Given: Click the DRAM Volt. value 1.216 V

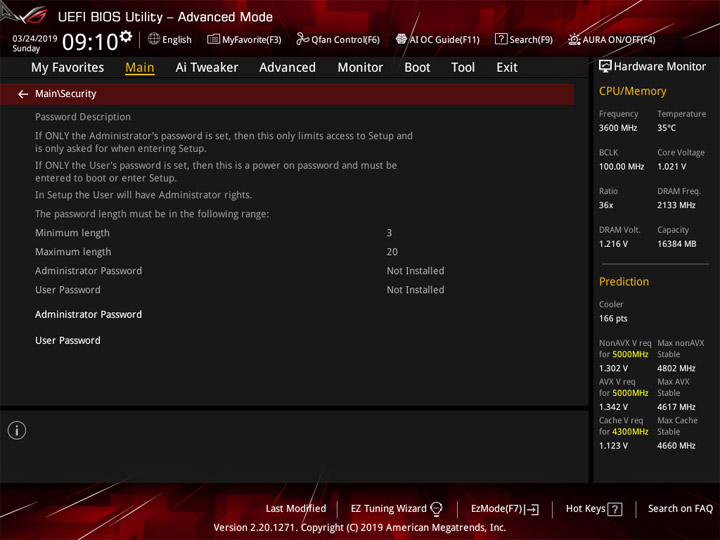Looking at the screenshot, I should [613, 244].
